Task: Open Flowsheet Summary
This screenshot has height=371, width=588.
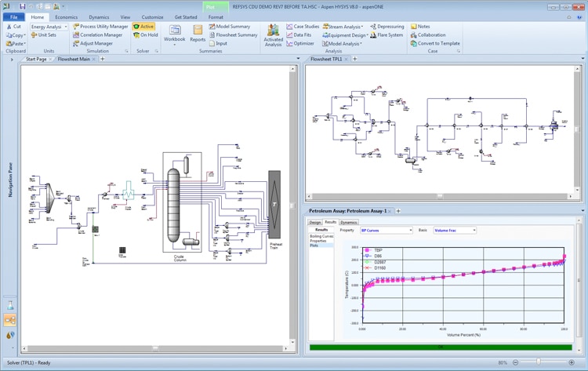Action: (x=234, y=35)
